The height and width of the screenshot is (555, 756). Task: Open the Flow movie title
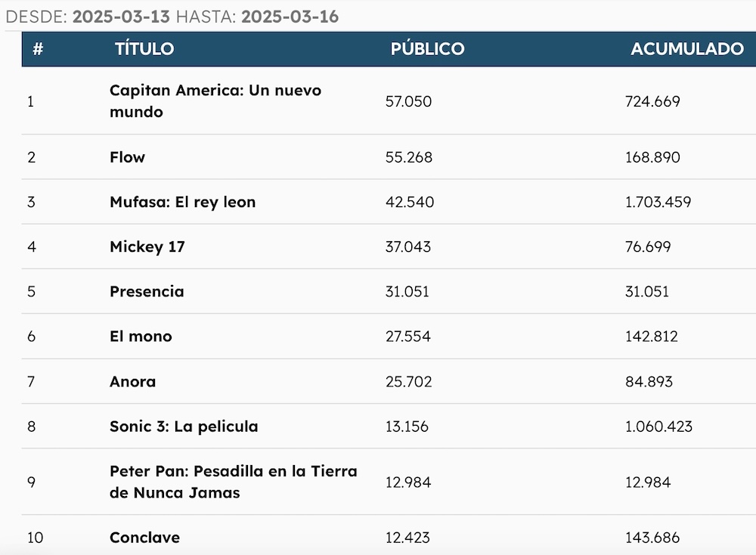coord(127,157)
